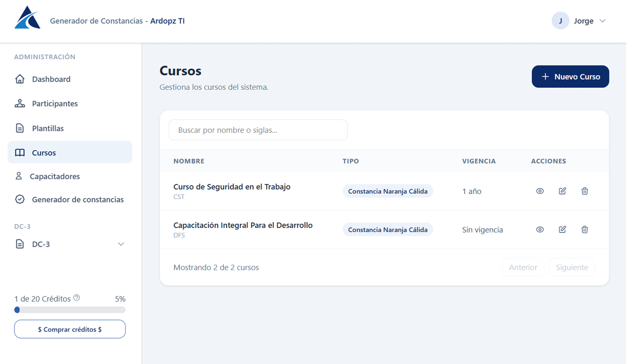Viewport: 626px width, 364px height.
Task: Click the Siguiente pagination button
Action: [x=572, y=267]
